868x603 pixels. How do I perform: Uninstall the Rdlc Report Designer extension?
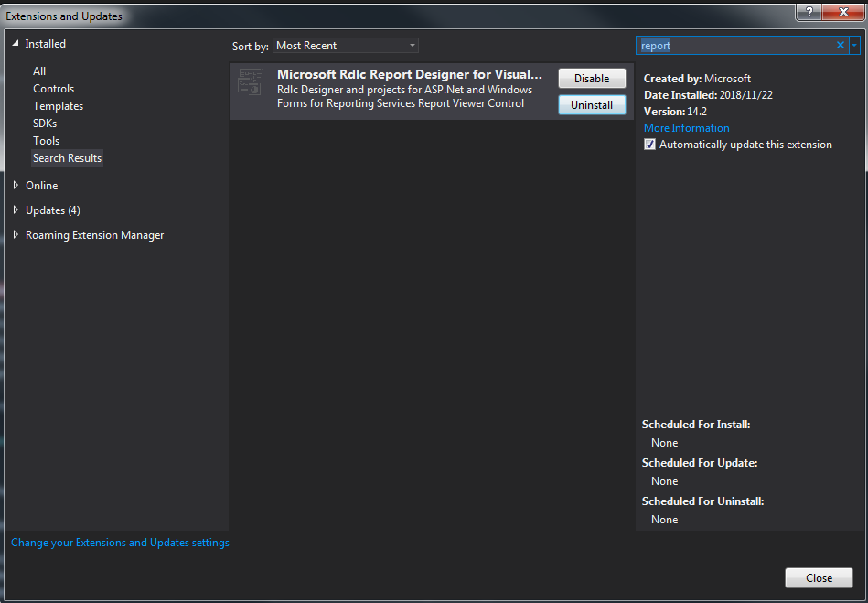pyautogui.click(x=591, y=104)
